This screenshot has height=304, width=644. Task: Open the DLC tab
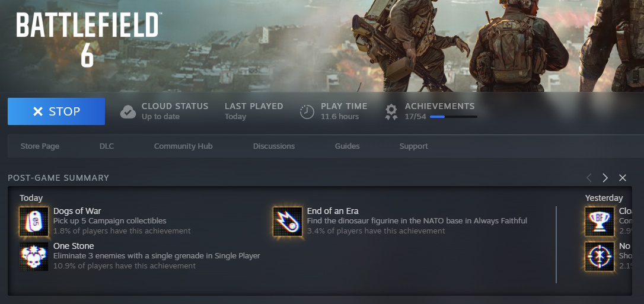(106, 146)
